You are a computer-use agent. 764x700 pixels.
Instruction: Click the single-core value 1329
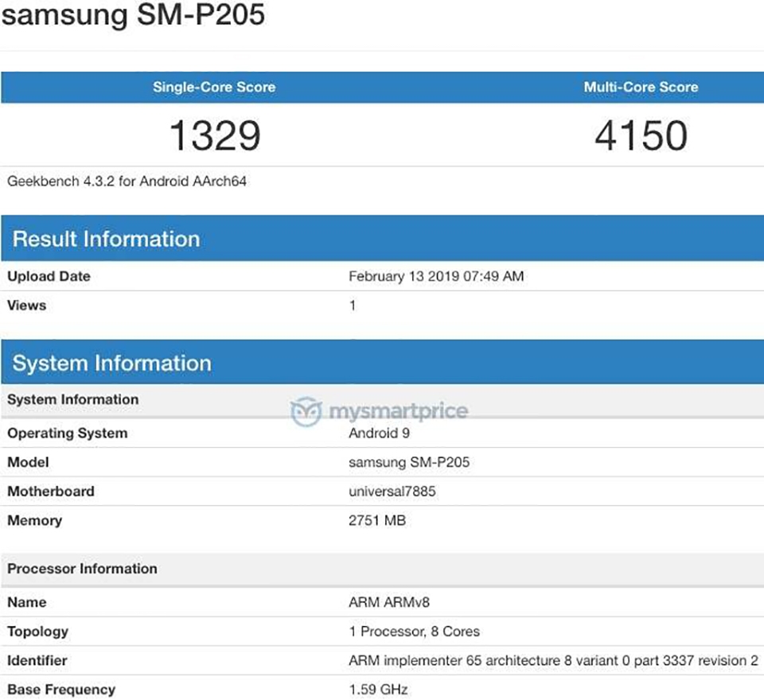215,135
